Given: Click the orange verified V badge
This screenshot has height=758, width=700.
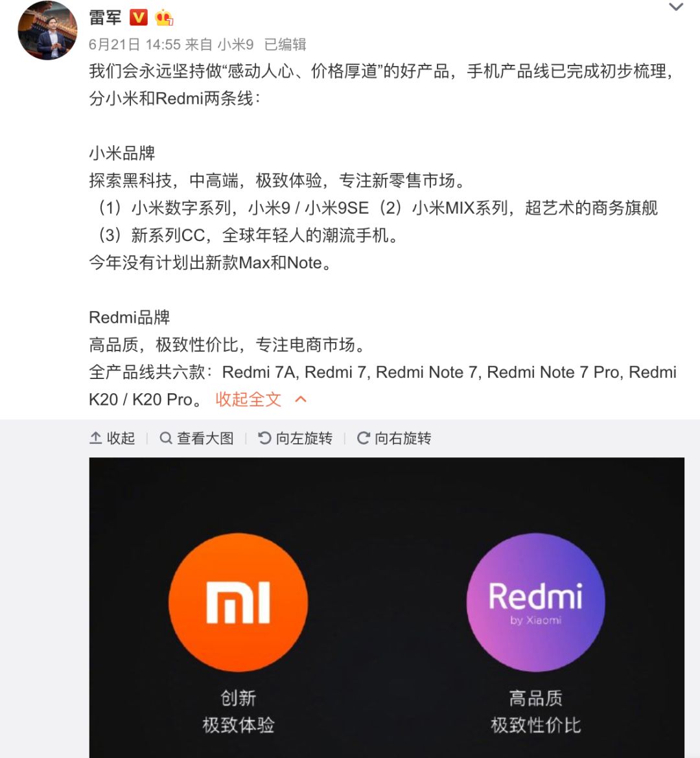Looking at the screenshot, I should click(x=139, y=18).
